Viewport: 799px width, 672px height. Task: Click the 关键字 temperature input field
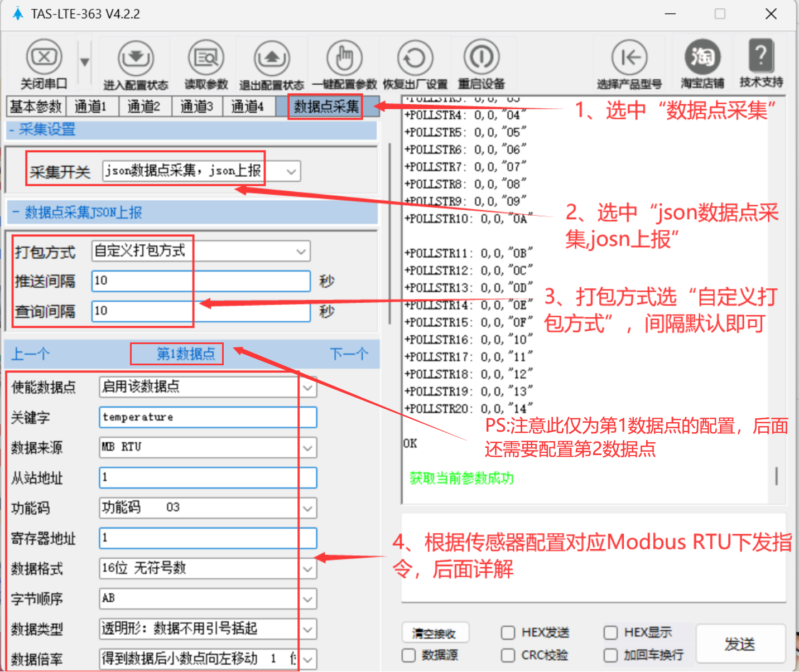click(208, 417)
